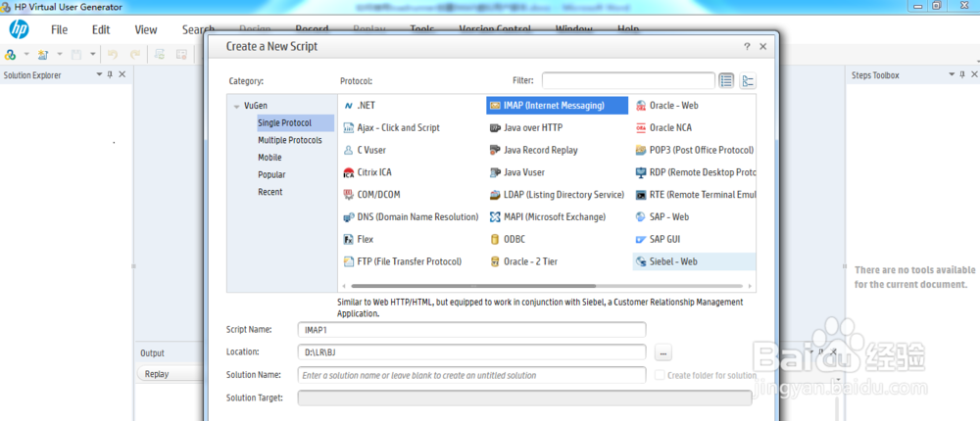Select the Oracle - Web protocol
Screen dimensions: 980x421
[666, 106]
